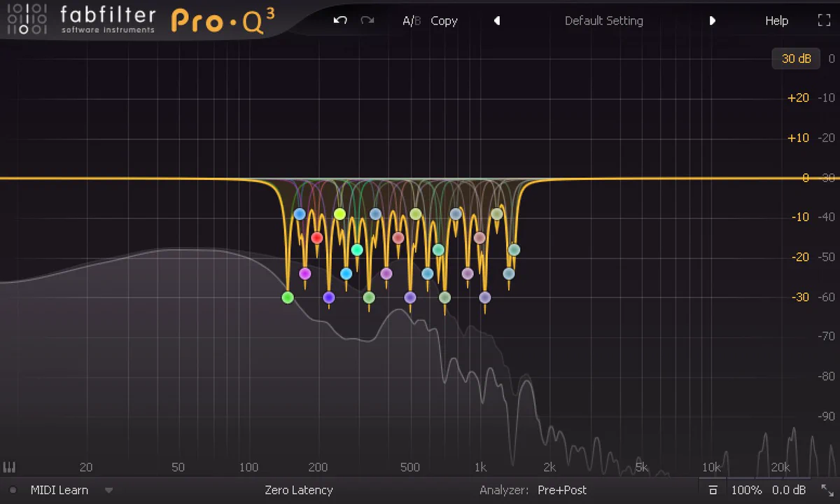The width and height of the screenshot is (840, 504).
Task: Click the 20k frequency axis label
Action: click(780, 467)
